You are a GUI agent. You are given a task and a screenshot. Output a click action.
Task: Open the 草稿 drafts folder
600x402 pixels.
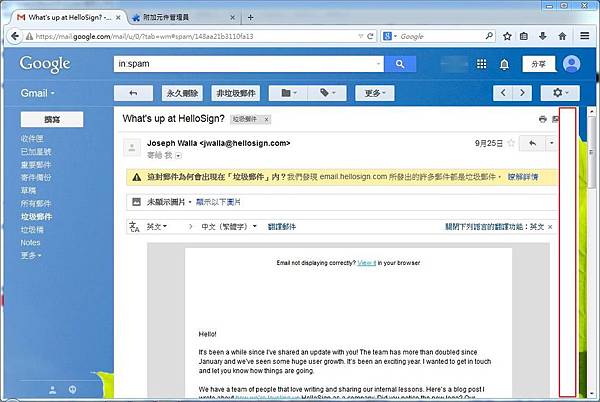(x=28, y=190)
